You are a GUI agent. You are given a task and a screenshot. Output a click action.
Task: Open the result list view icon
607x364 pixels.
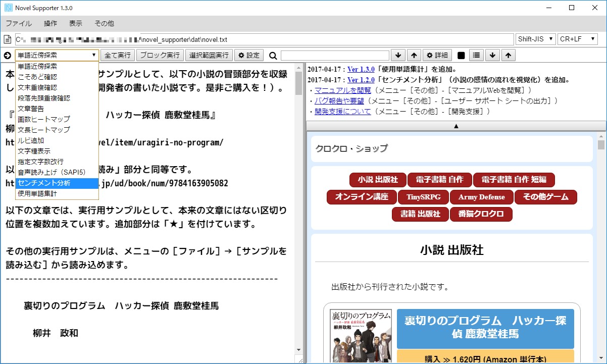click(475, 55)
